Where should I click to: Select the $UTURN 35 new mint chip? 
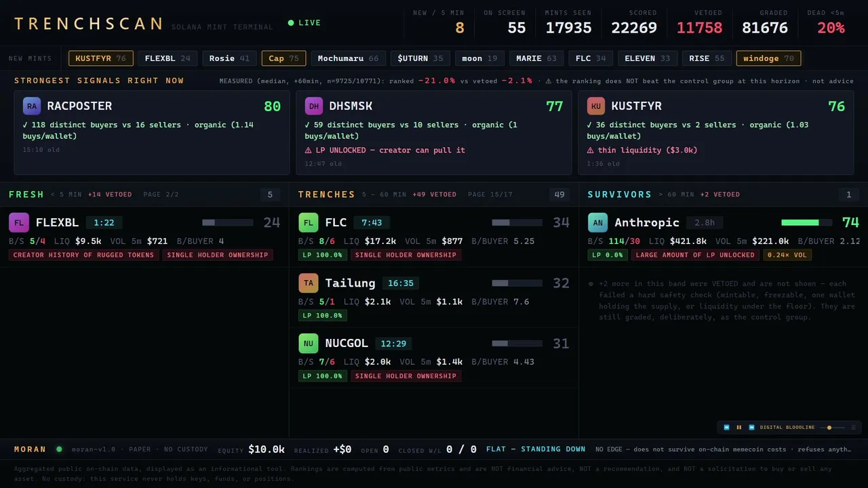tap(420, 58)
